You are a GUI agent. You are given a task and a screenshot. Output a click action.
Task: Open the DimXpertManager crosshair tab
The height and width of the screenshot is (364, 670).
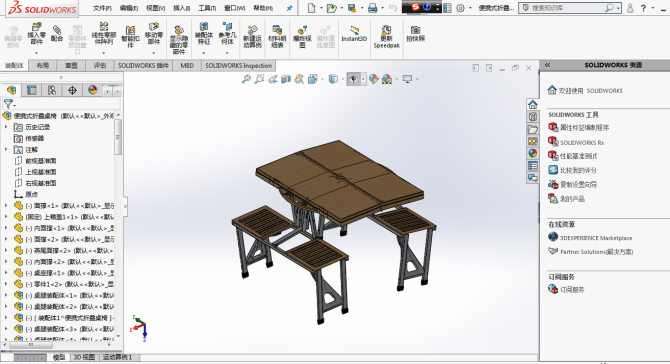[x=72, y=90]
